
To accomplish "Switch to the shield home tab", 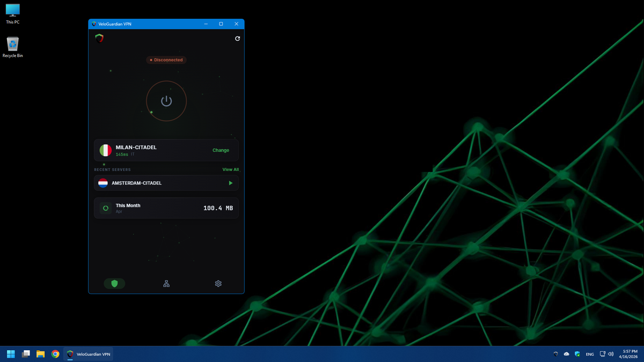I will (114, 283).
